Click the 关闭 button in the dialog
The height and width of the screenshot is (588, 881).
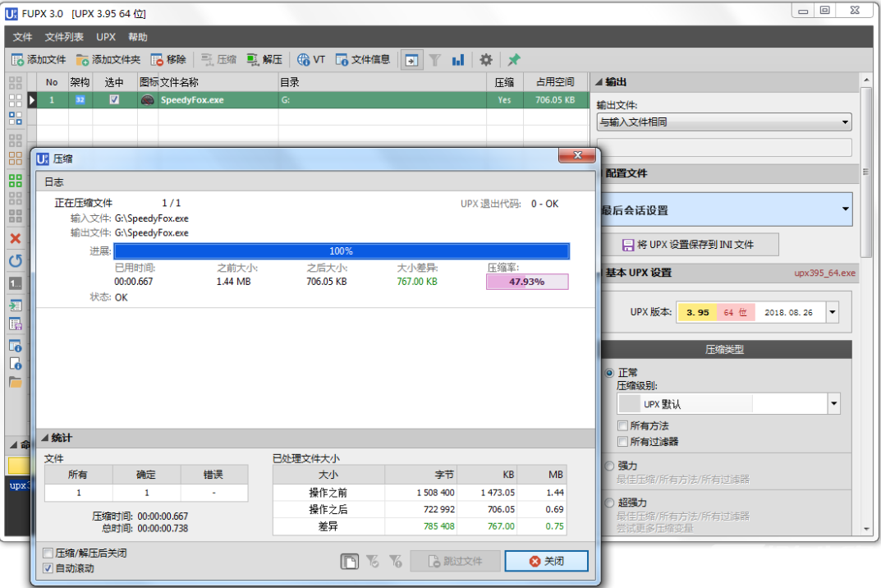(x=546, y=561)
